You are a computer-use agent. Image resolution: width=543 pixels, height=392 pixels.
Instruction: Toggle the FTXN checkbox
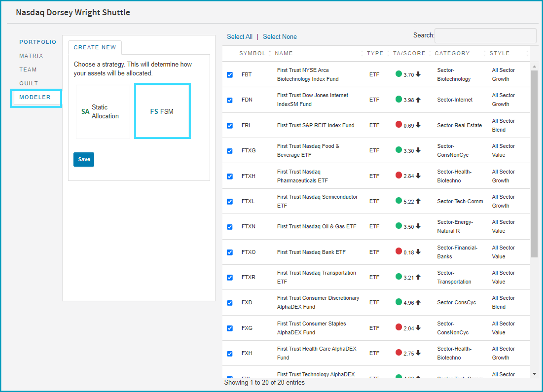(230, 227)
